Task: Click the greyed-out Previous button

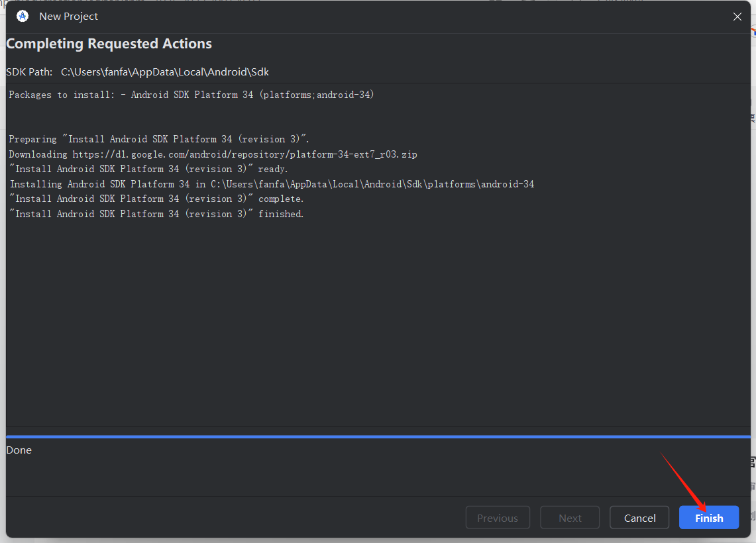Action: coord(498,518)
